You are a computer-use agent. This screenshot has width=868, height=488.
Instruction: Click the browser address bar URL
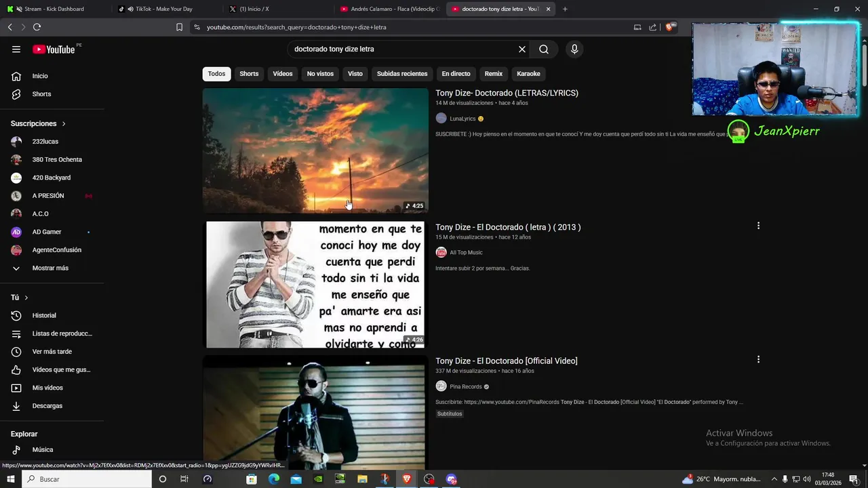coord(296,27)
